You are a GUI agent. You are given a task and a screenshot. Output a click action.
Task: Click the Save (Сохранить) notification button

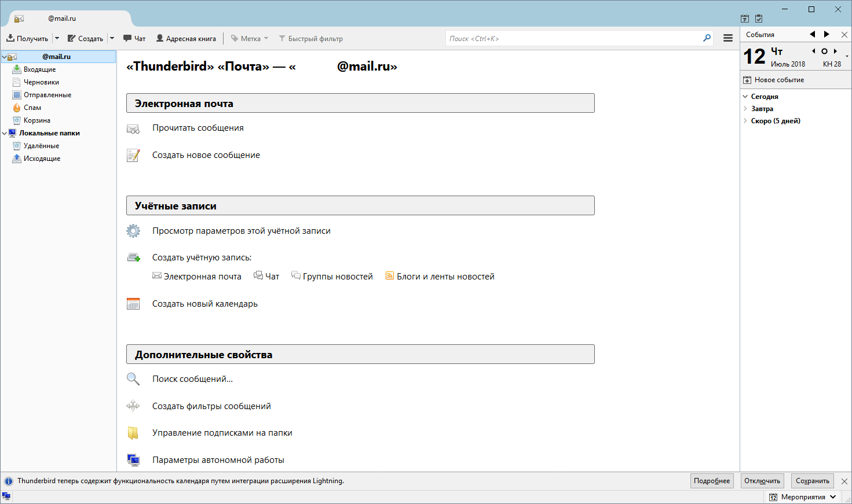[812, 481]
